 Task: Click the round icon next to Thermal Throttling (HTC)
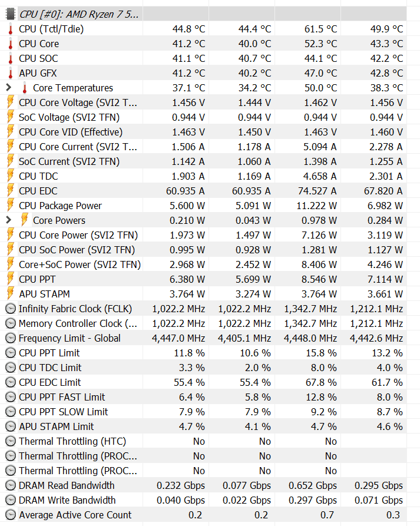(x=10, y=441)
